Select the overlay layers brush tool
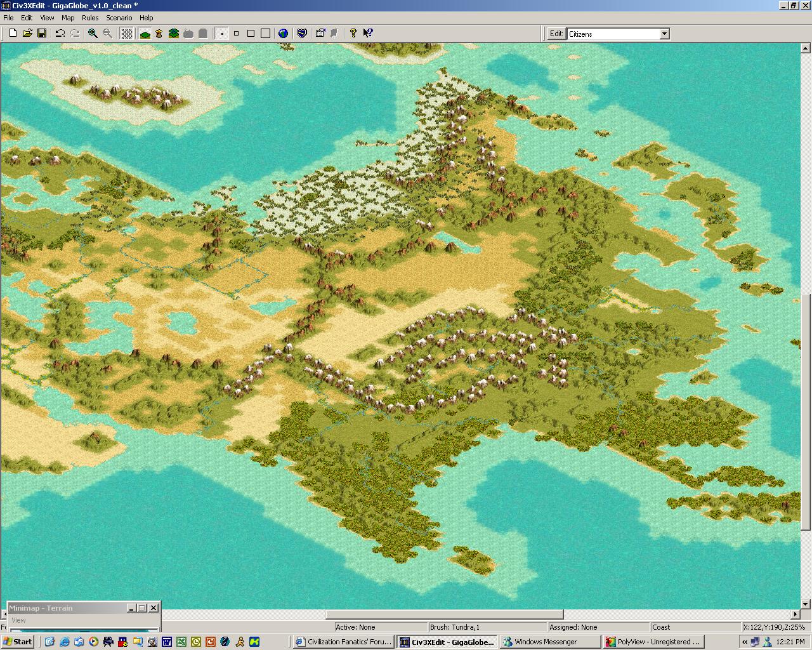 (174, 34)
